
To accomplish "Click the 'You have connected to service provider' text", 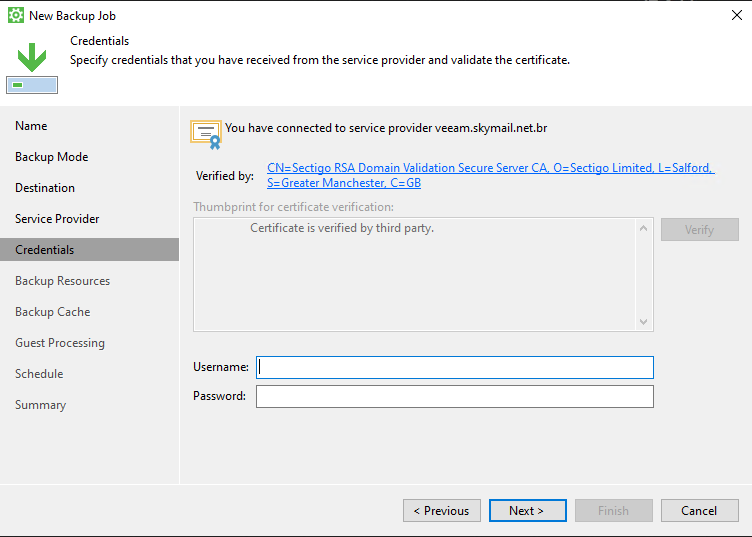I will (386, 128).
